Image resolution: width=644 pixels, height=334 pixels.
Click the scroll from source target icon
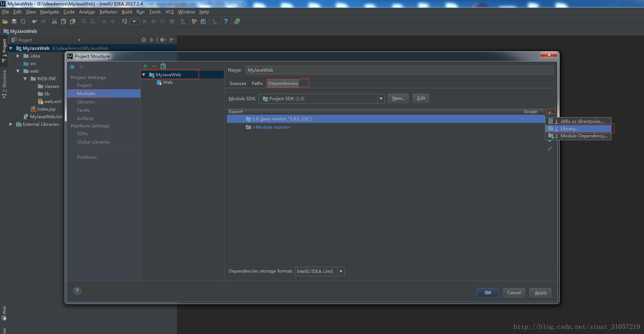[x=144, y=40]
